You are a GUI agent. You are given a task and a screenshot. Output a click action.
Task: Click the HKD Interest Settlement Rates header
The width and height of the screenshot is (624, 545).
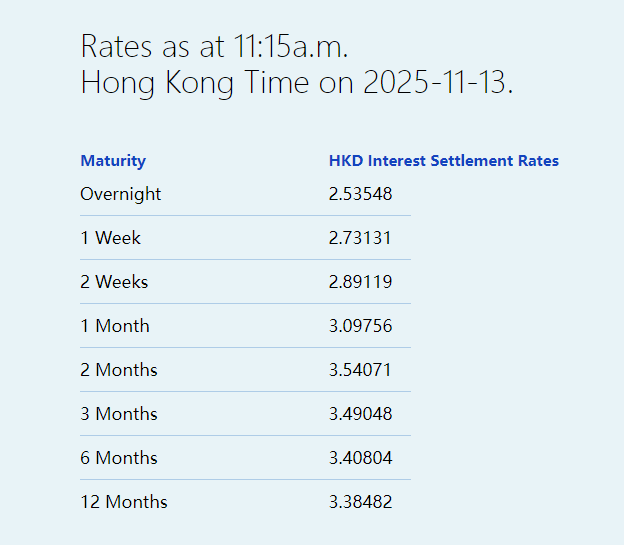(444, 161)
